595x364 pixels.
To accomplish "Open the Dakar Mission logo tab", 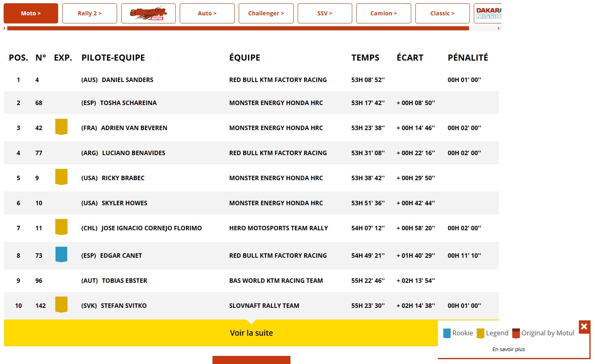I will click(x=488, y=13).
